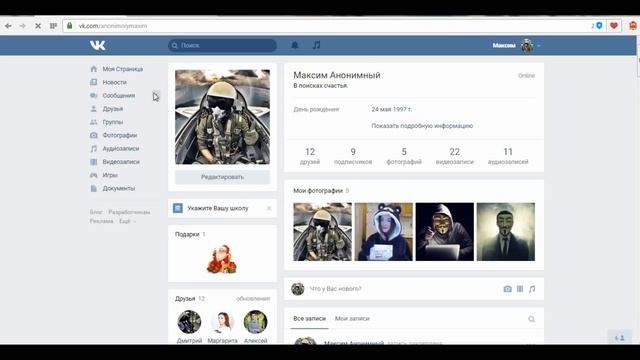The width and height of the screenshot is (640, 360).
Task: Click the status В поисках счастья
Action: click(x=320, y=86)
